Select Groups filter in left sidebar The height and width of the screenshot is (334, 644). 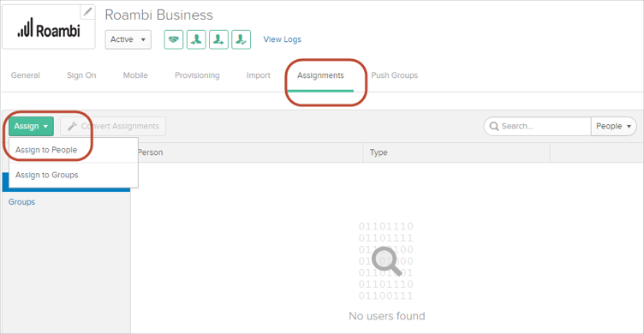coord(21,202)
